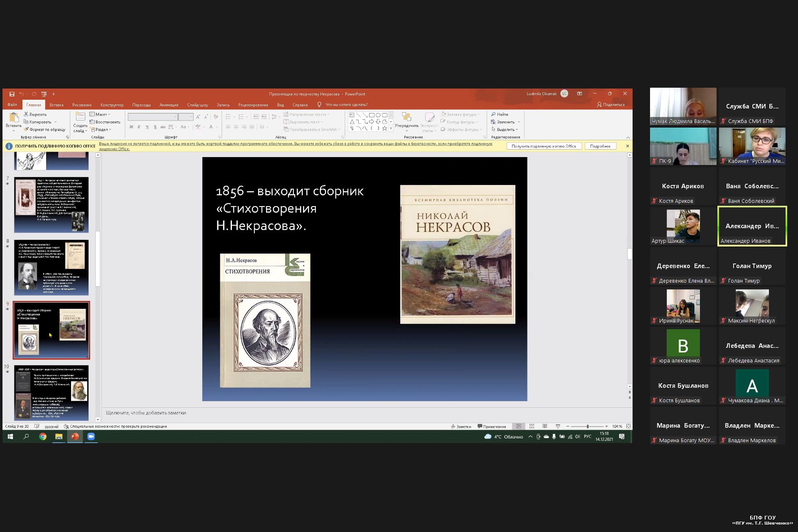Viewport: 798px width, 532px height.
Task: Toggle Normal view button in status bar
Action: click(519, 426)
